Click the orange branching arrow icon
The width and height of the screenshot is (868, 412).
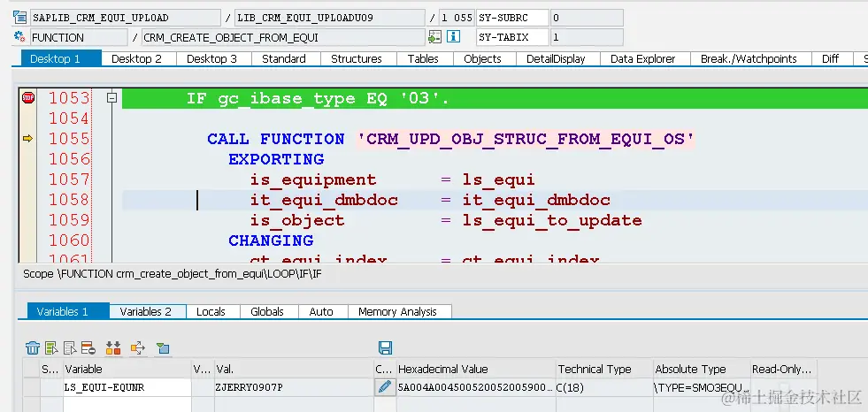pyautogui.click(x=138, y=347)
